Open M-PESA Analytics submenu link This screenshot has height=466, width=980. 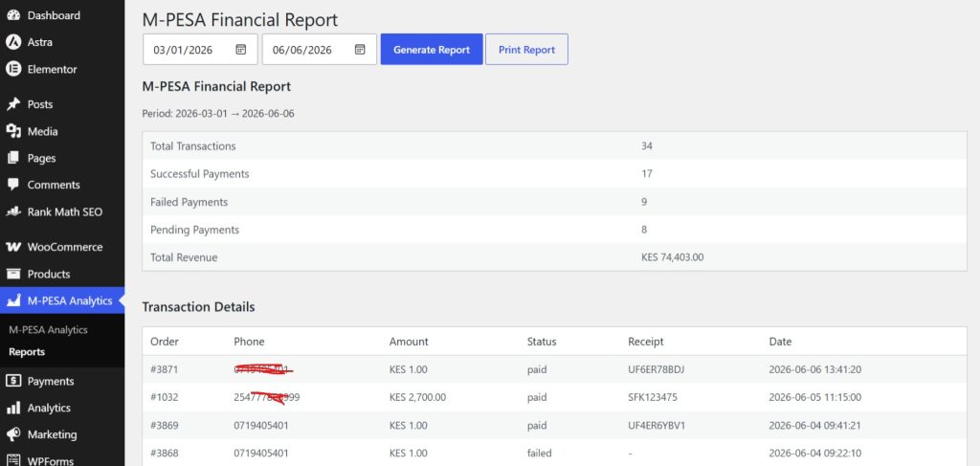[x=48, y=329]
